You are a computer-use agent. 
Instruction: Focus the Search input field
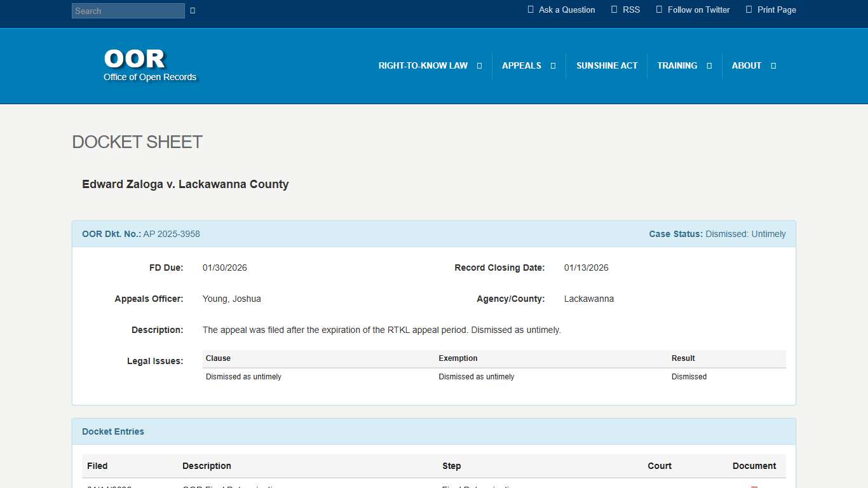pos(128,11)
